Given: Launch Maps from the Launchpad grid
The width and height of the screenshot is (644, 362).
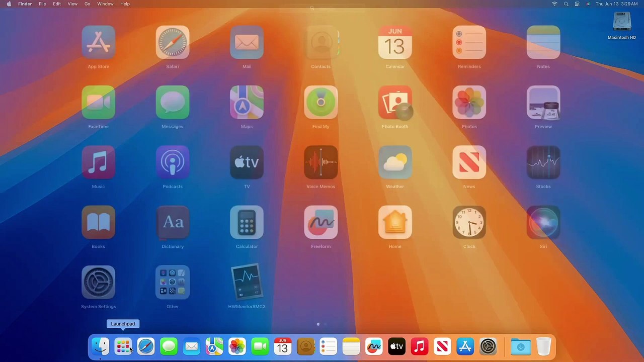Looking at the screenshot, I should pos(247,103).
